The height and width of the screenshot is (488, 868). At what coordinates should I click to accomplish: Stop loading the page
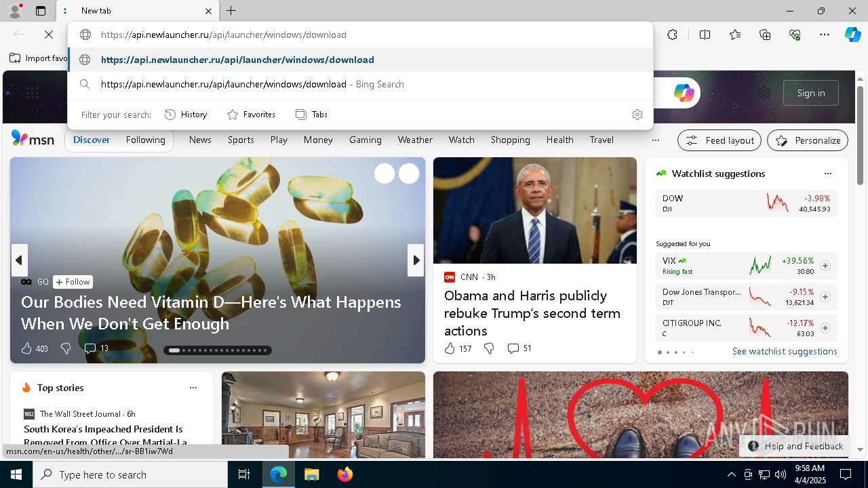(49, 35)
